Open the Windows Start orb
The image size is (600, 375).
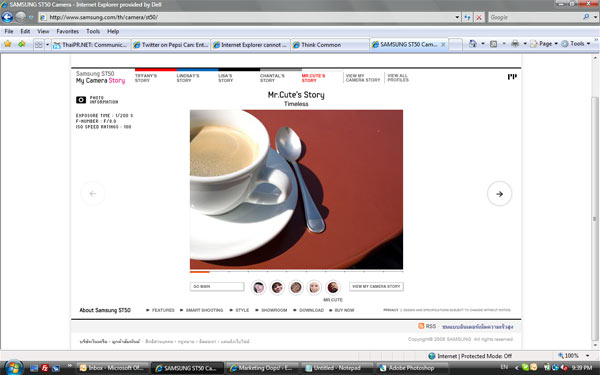13,367
